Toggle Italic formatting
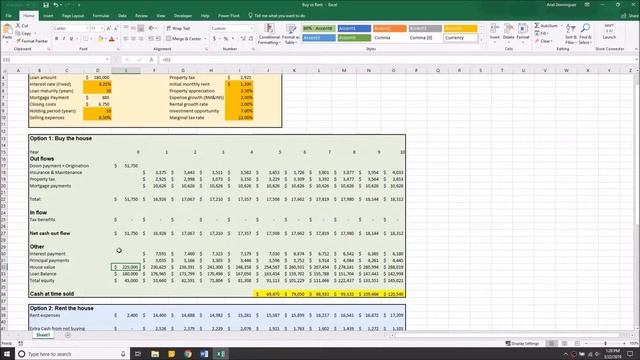Viewport: 640px width, 360px height. 64,39
